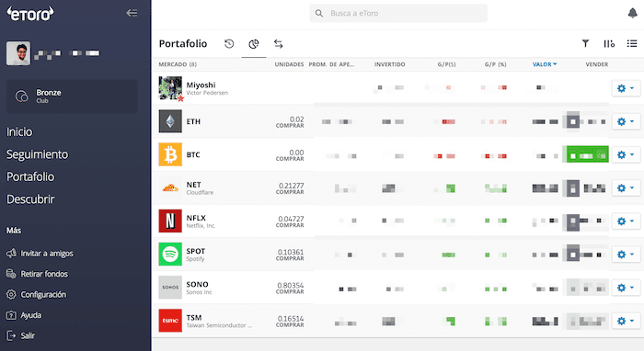Viewport: 644px width, 351px height.
Task: Go to Inicio
Action: pyautogui.click(x=19, y=131)
